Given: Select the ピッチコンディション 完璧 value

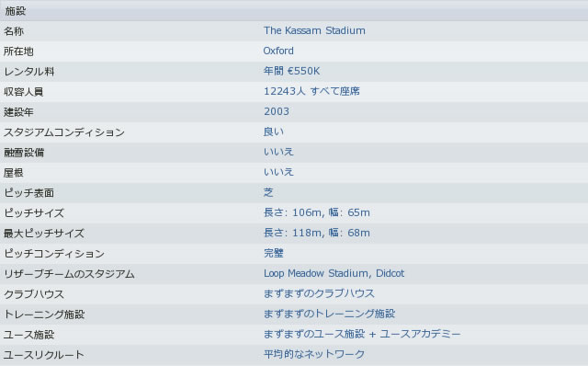Looking at the screenshot, I should pos(274,253).
